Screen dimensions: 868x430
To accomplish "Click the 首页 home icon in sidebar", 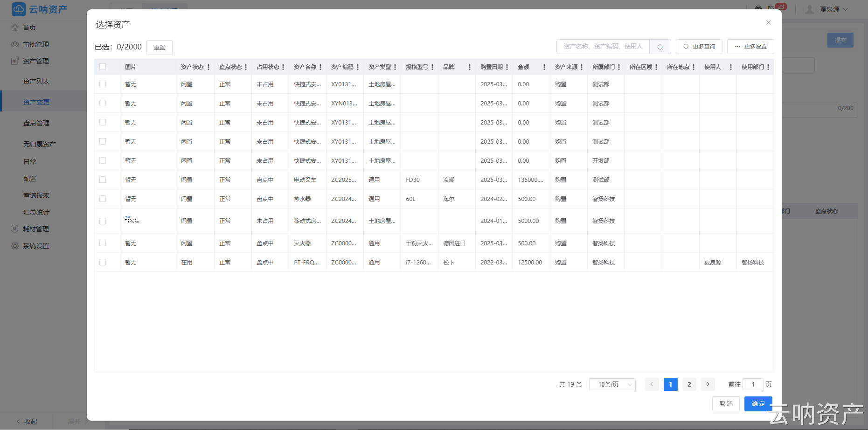I will (x=15, y=28).
